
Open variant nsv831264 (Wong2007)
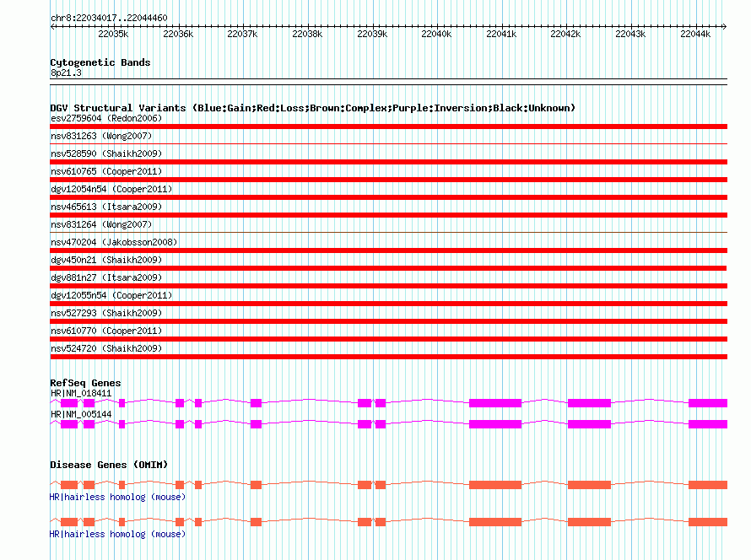(x=101, y=224)
